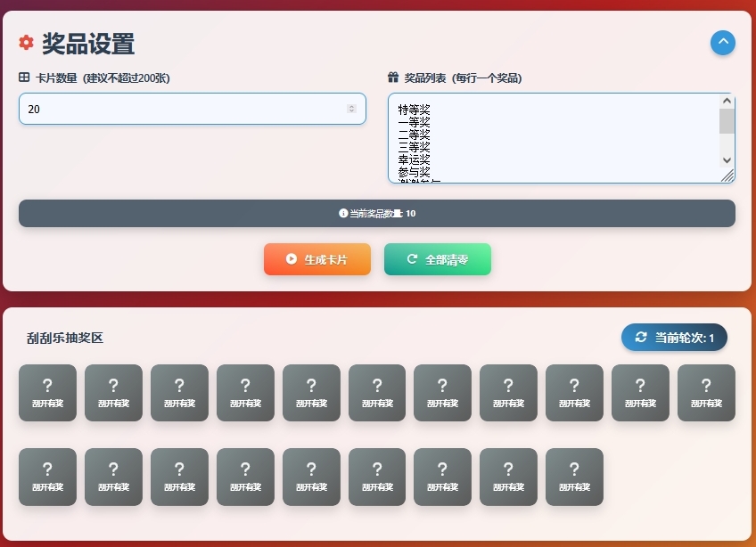The width and height of the screenshot is (756, 547).
Task: Scratch the seventh card in bottom row
Action: [x=442, y=478]
